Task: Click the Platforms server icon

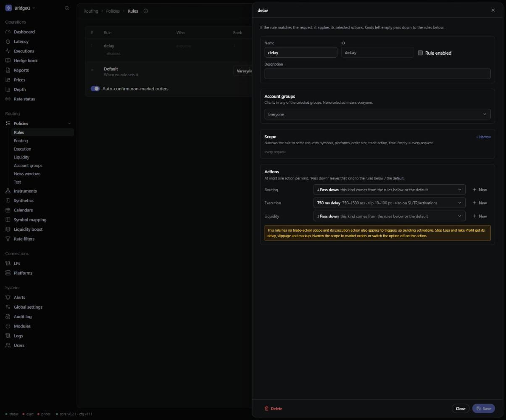Action: coord(8,273)
